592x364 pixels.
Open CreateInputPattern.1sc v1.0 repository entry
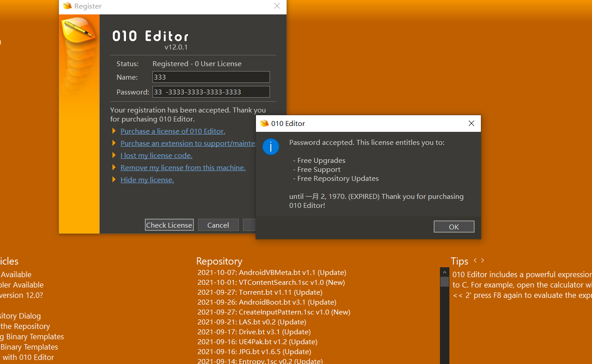[274, 312]
